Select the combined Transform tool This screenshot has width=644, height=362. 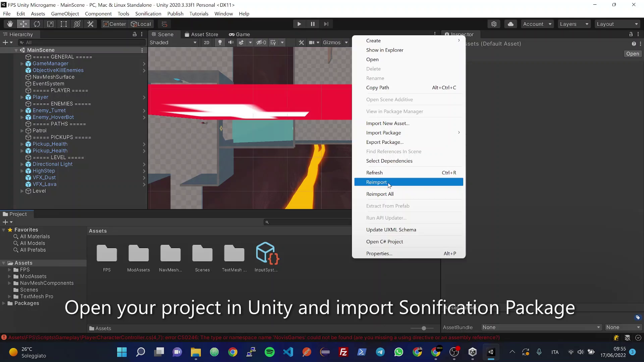click(77, 24)
